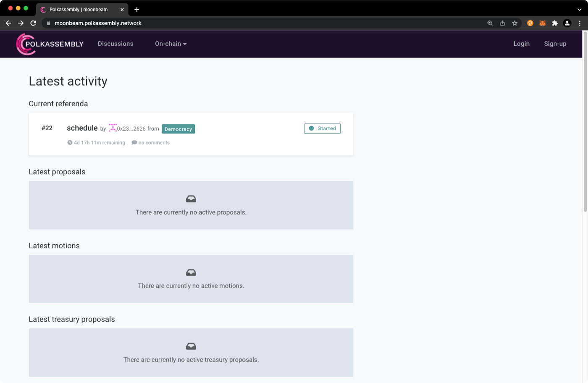Click the page vertical scrollbar
This screenshot has width=588, height=383.
(585, 122)
